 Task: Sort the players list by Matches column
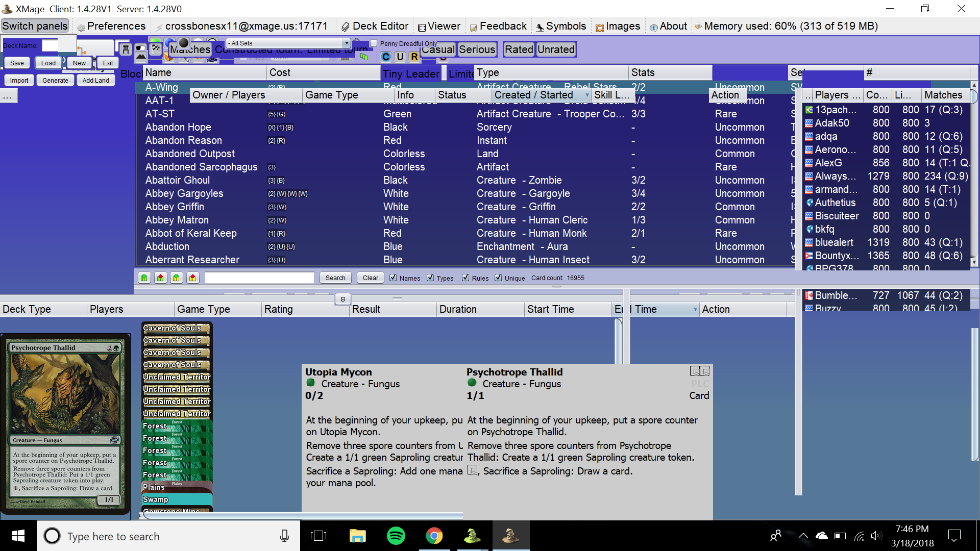tap(945, 95)
